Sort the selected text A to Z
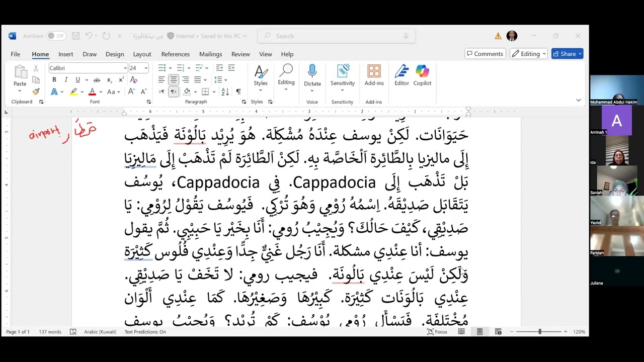644x362 pixels. (225, 92)
